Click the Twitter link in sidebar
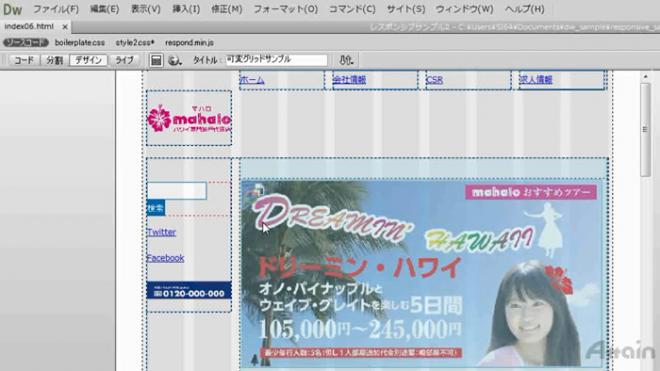The height and width of the screenshot is (371, 660). click(161, 232)
